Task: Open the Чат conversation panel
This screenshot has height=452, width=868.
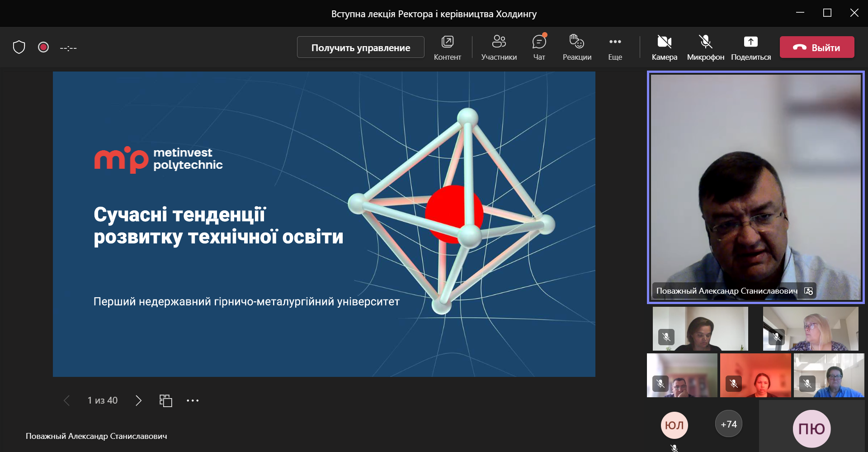Action: (x=539, y=47)
